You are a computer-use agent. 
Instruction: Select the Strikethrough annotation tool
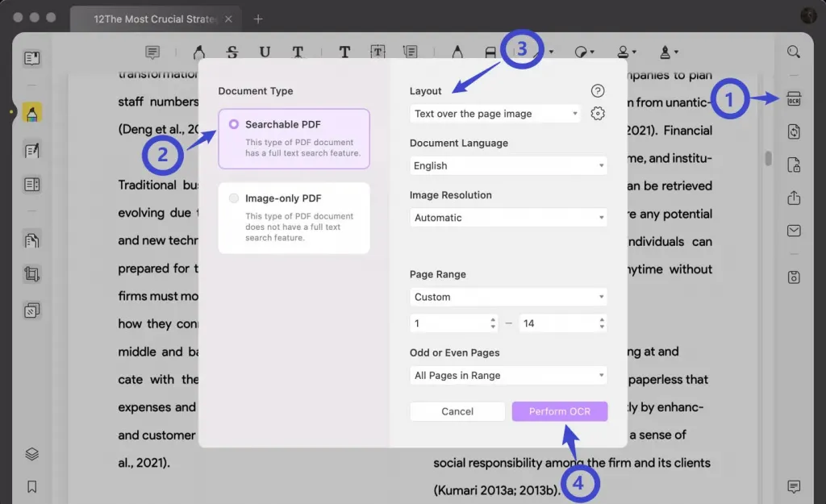pos(232,51)
